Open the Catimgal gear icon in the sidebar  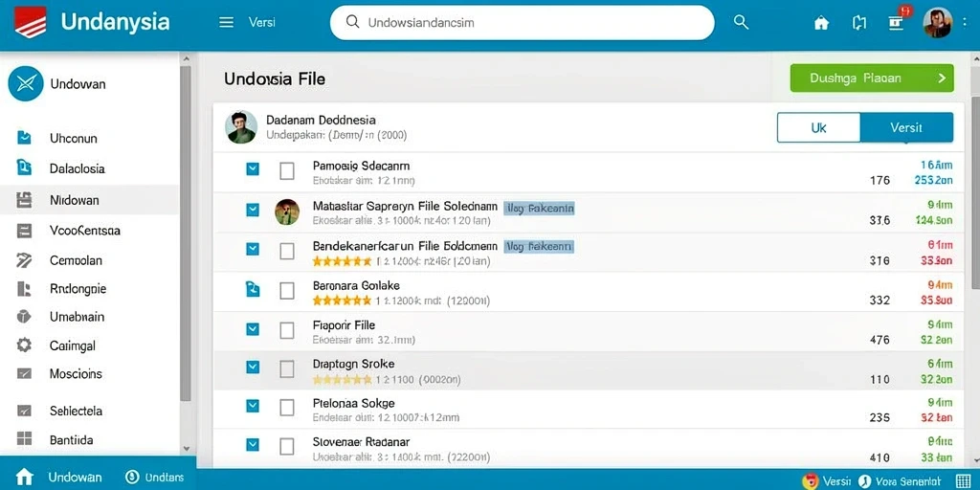[24, 345]
